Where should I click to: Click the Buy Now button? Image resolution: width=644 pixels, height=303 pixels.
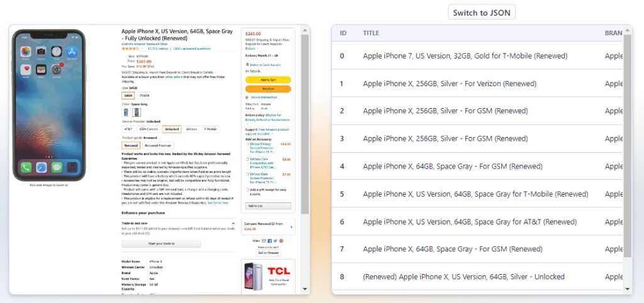268,89
